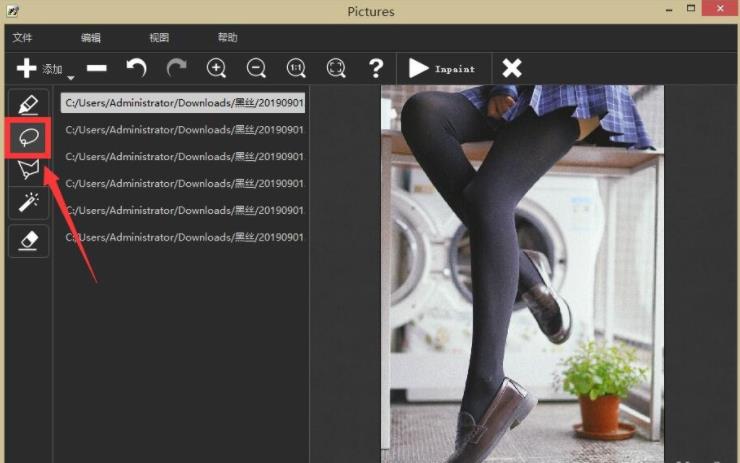The height and width of the screenshot is (463, 740).
Task: Zoom in on the image
Action: 216,68
